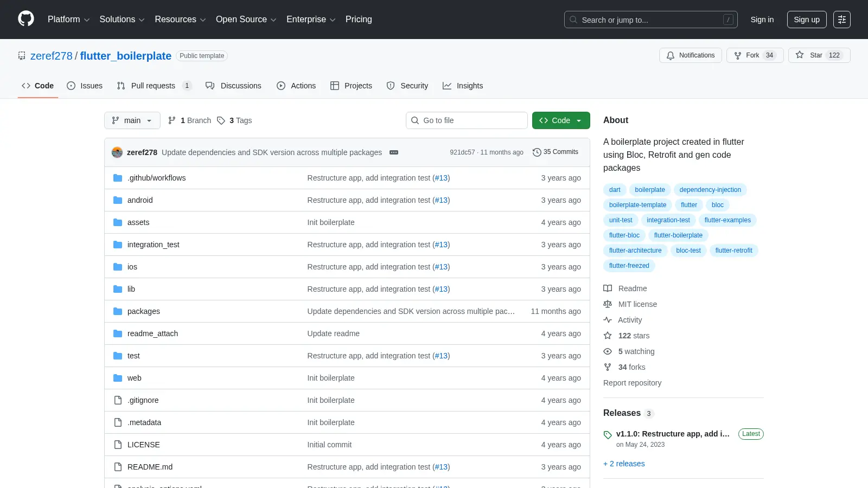The height and width of the screenshot is (488, 868).
Task: Open the green Code dropdown button
Action: click(561, 120)
